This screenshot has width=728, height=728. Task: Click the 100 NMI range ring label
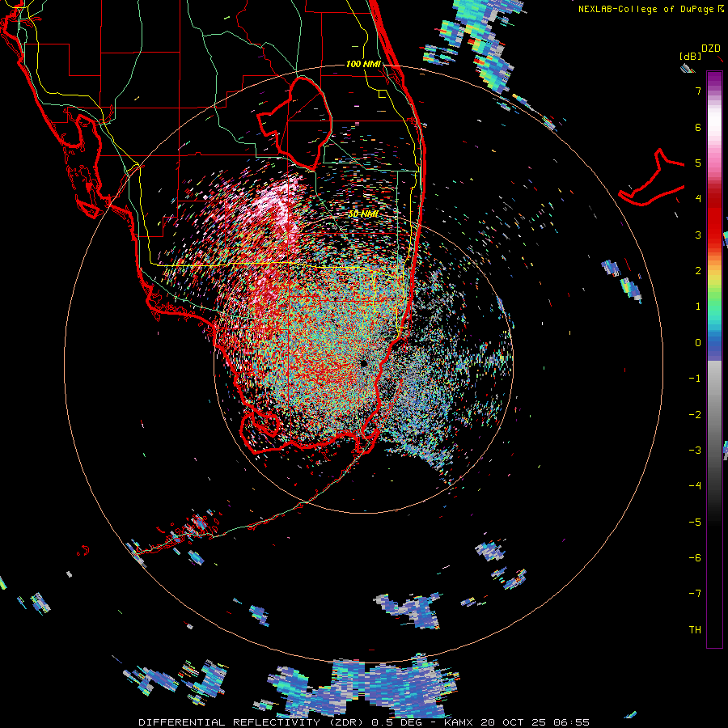click(x=363, y=64)
